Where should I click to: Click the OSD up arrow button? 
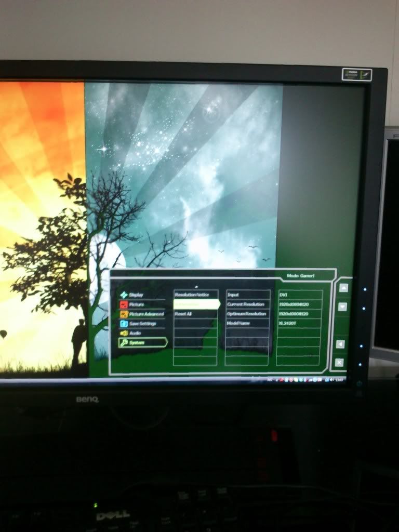pos(344,288)
